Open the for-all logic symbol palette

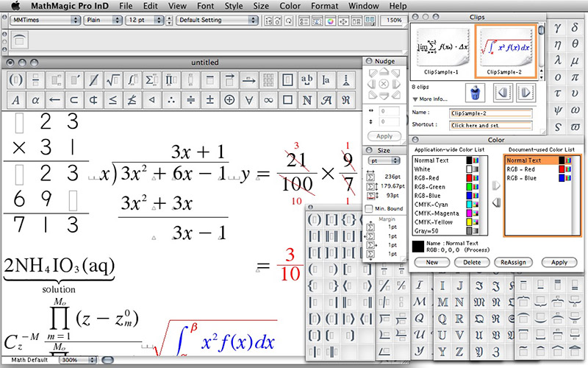[248, 100]
